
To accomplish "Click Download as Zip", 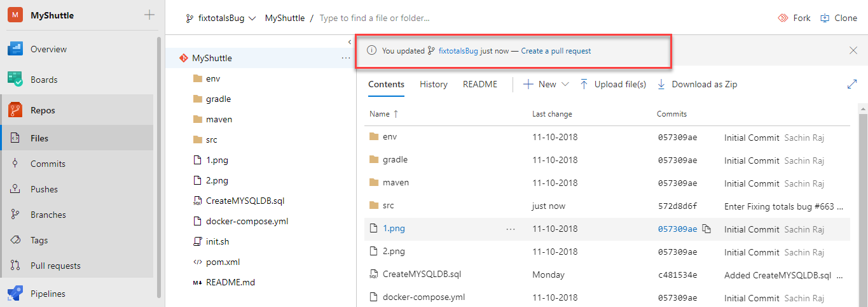I will point(697,84).
